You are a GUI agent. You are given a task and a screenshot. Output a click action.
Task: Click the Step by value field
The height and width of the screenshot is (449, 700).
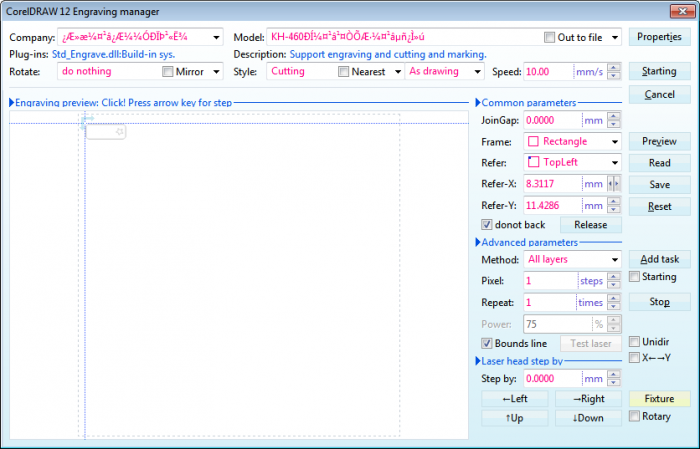pos(553,378)
